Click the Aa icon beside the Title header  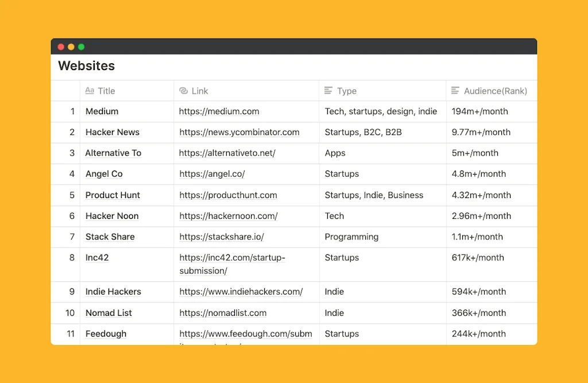90,91
